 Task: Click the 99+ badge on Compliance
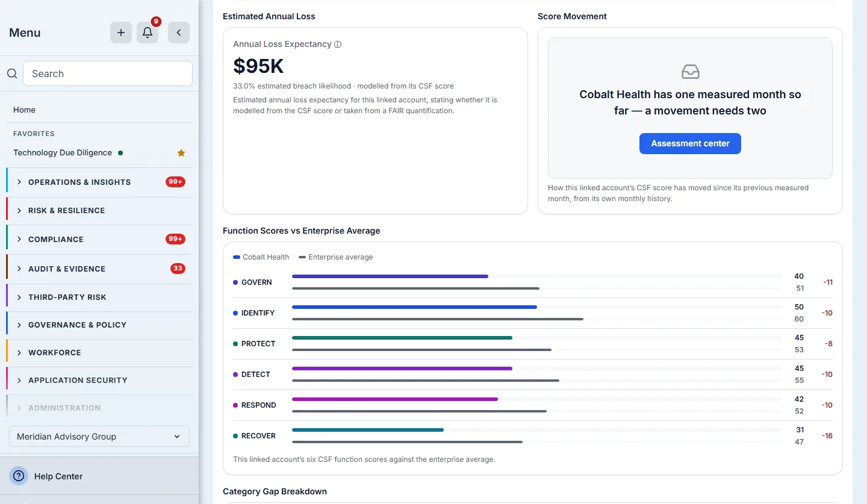pos(175,239)
